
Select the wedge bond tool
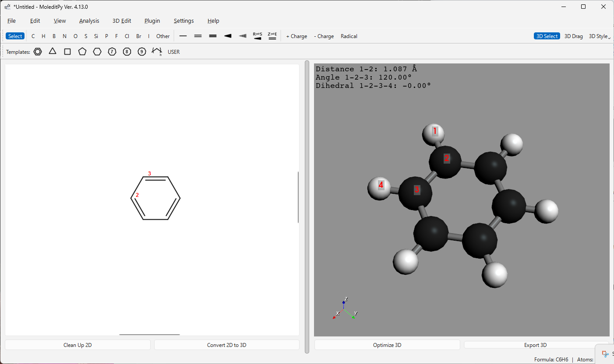click(x=228, y=36)
